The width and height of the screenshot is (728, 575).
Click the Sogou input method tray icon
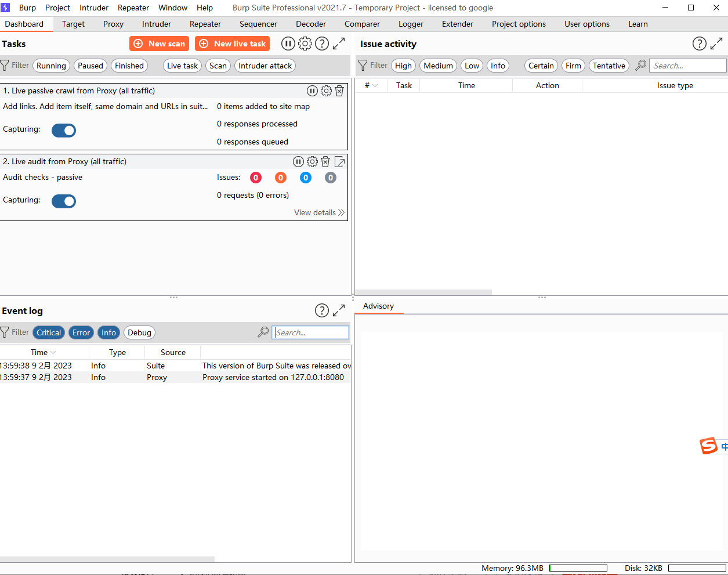pyautogui.click(x=709, y=446)
